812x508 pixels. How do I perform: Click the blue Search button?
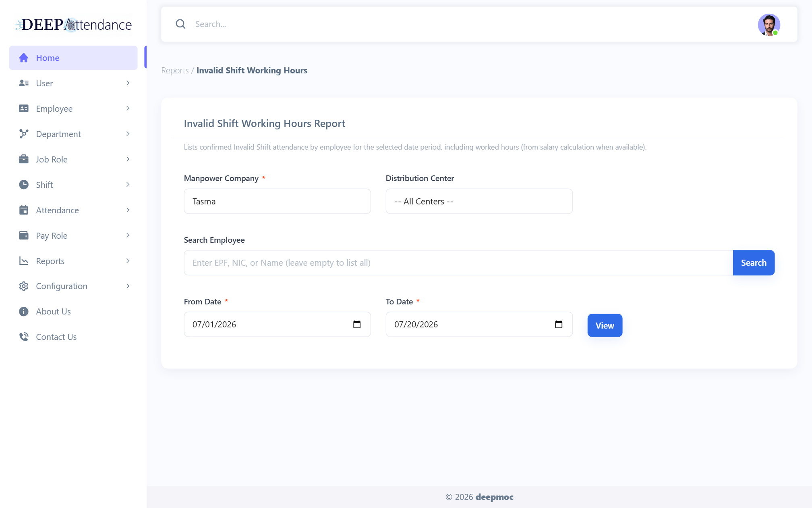[754, 263]
